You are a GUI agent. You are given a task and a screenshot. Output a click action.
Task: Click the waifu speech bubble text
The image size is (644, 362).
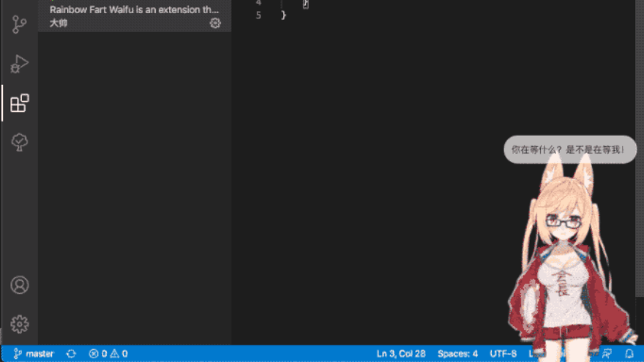pos(568,149)
